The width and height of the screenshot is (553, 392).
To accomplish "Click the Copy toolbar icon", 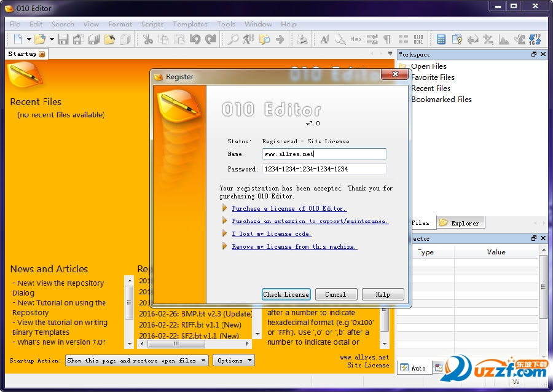I will pos(163,39).
